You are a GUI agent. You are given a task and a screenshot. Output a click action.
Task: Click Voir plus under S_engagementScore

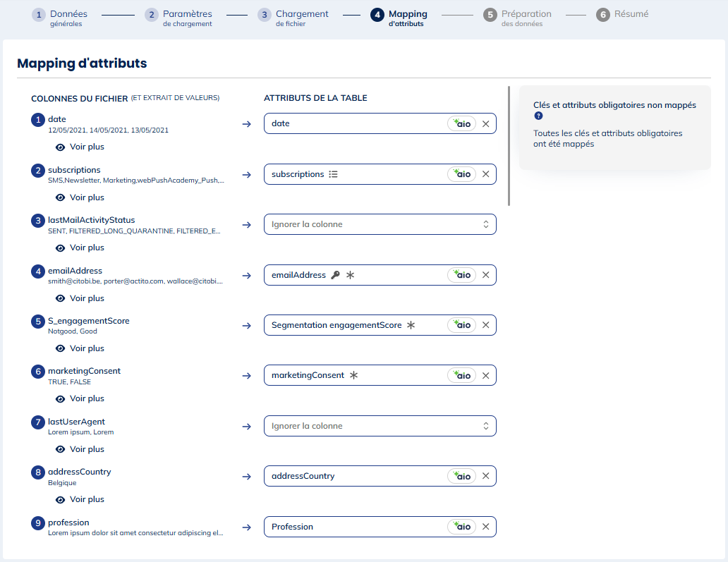point(80,348)
